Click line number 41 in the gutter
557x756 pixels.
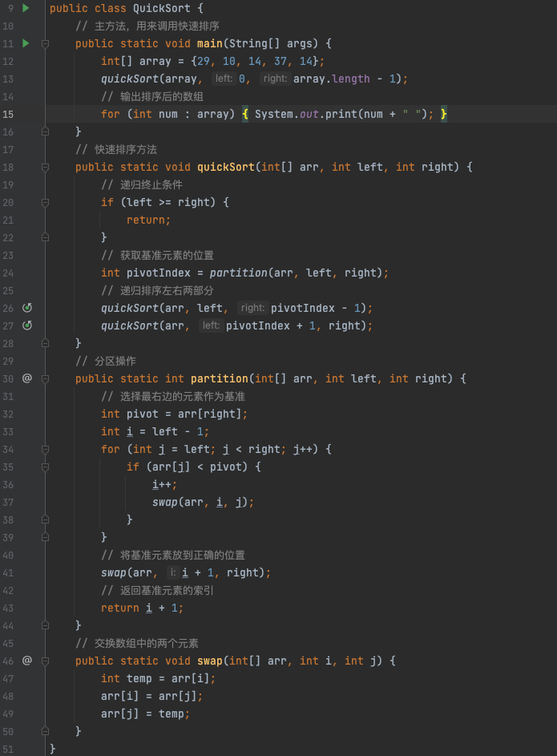click(8, 572)
